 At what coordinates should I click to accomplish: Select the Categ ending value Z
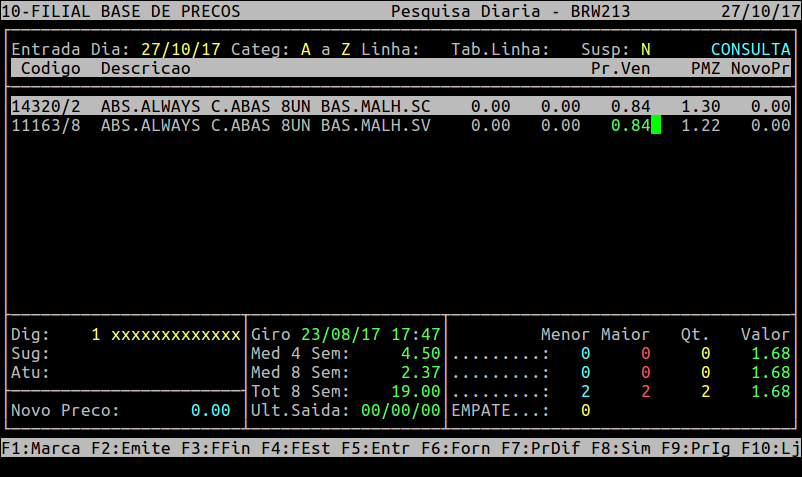(x=345, y=49)
